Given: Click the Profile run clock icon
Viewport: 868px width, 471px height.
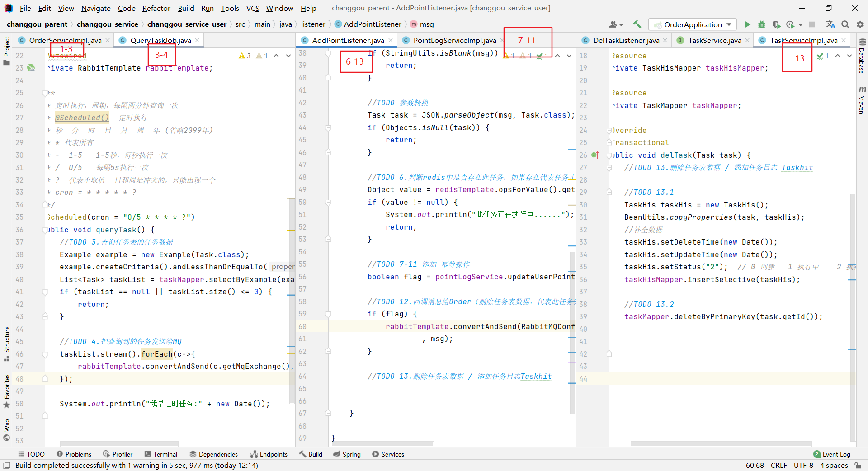Looking at the screenshot, I should coord(790,24).
